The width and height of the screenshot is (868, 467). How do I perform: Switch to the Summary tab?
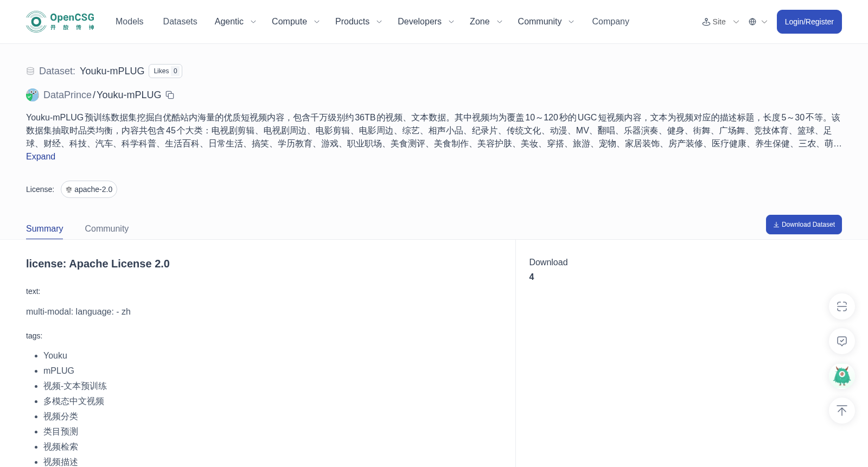pos(44,228)
